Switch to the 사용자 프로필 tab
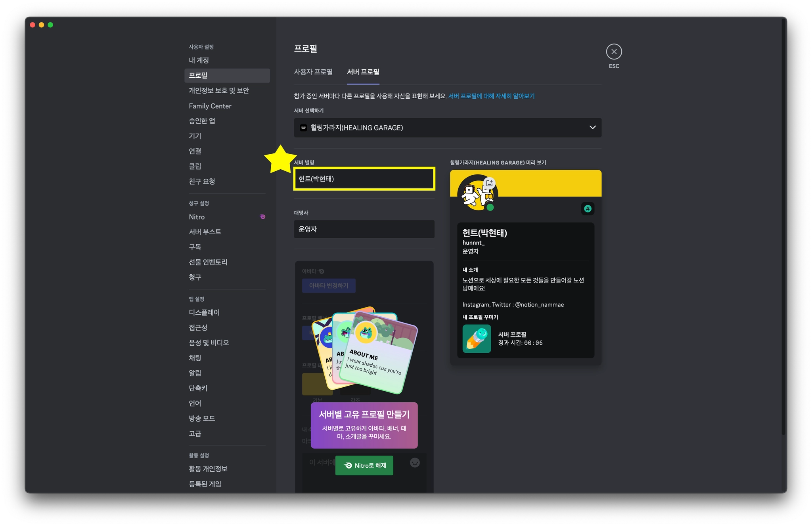812x526 pixels. pos(313,72)
